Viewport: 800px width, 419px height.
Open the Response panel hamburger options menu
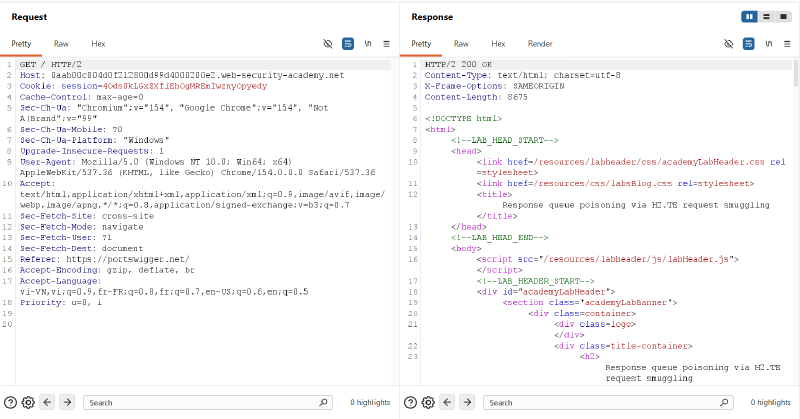pyautogui.click(x=787, y=44)
